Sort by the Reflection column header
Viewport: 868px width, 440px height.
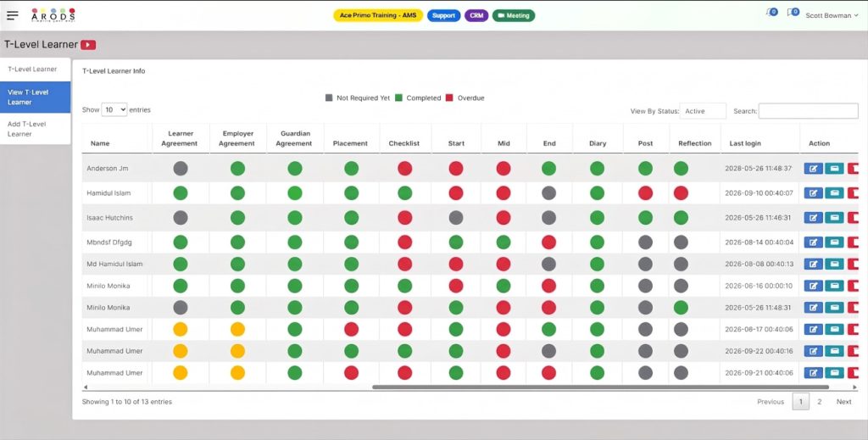click(695, 143)
